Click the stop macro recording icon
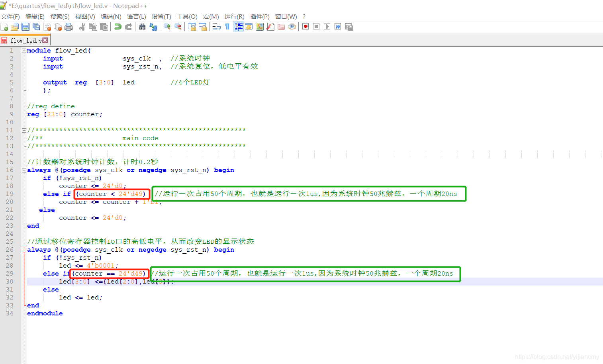 [x=316, y=27]
